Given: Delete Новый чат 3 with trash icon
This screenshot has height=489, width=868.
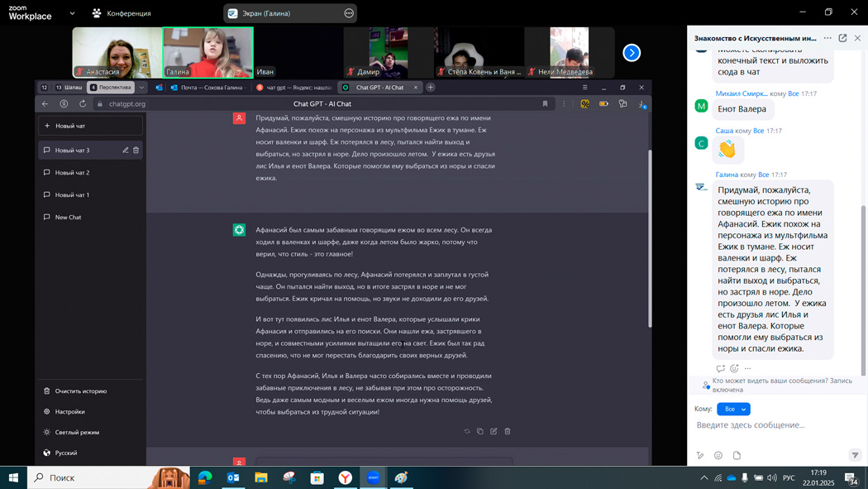Looking at the screenshot, I should tap(136, 150).
